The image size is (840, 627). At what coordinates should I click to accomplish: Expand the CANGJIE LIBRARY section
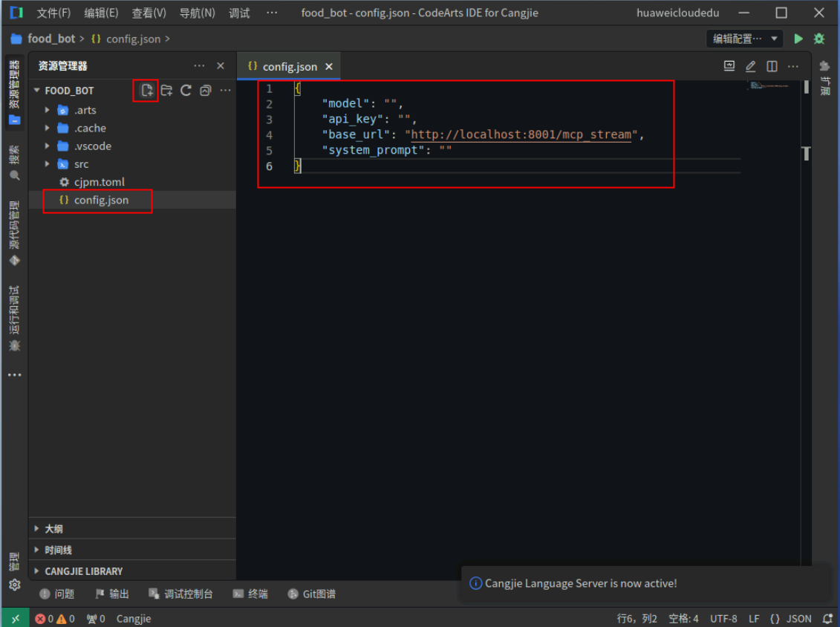point(131,571)
